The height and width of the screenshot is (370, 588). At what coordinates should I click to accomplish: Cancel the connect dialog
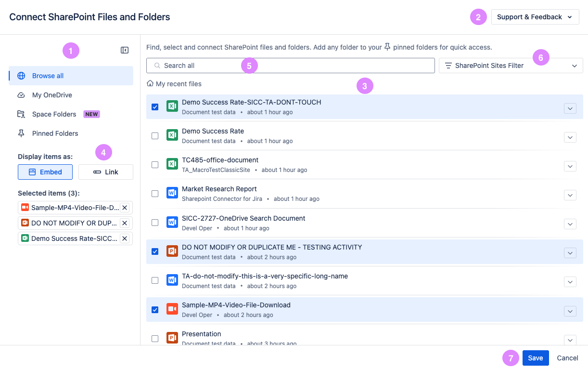pos(567,358)
